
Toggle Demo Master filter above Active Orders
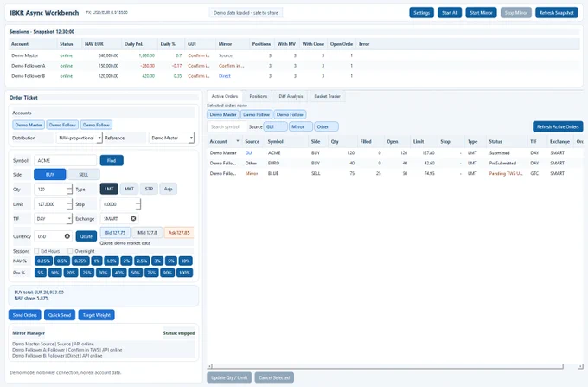(223, 114)
